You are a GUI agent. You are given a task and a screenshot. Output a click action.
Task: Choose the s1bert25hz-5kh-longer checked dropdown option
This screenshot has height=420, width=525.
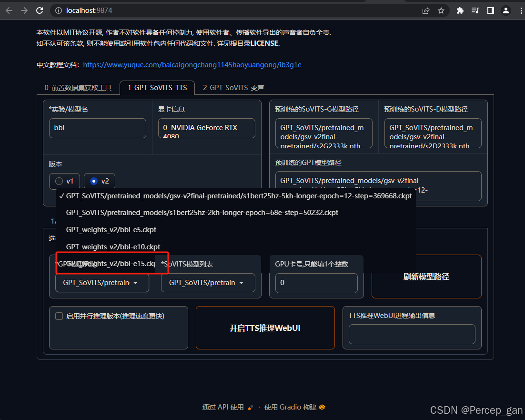coord(236,196)
